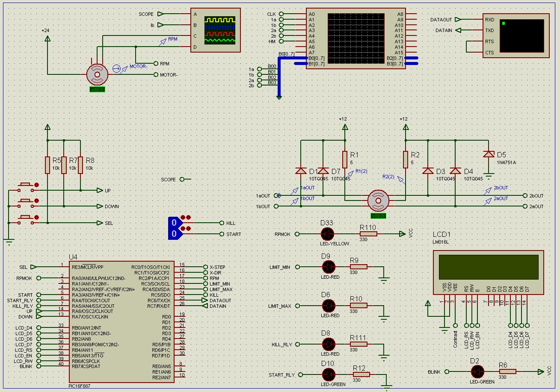Select the resistor R110

click(x=368, y=234)
